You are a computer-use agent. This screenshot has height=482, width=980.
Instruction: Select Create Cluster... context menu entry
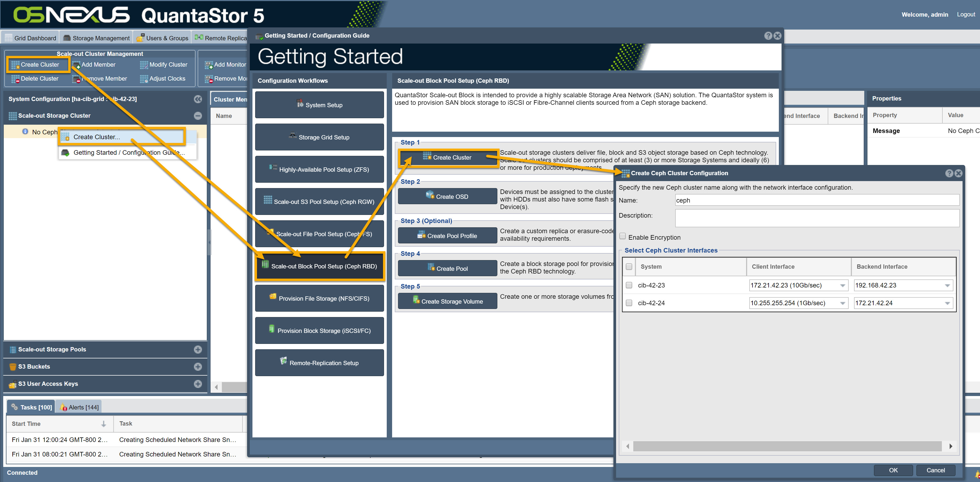click(x=122, y=137)
